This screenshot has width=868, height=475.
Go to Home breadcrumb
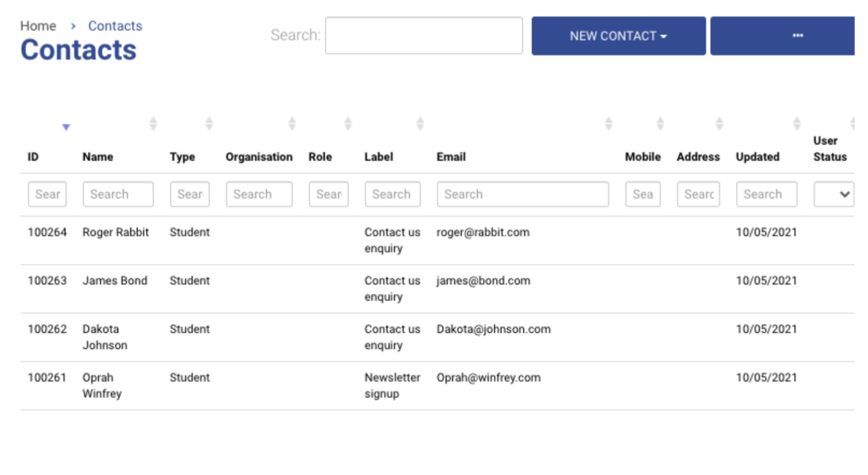(x=38, y=26)
